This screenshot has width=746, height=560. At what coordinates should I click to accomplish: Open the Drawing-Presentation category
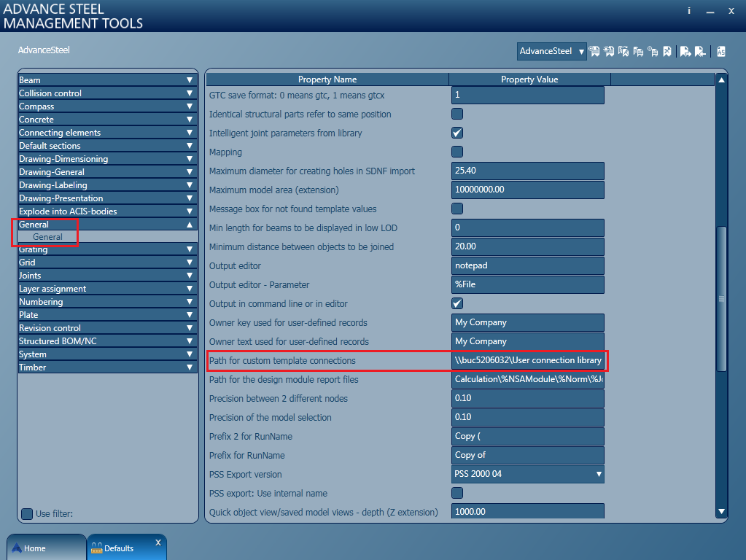pos(107,198)
